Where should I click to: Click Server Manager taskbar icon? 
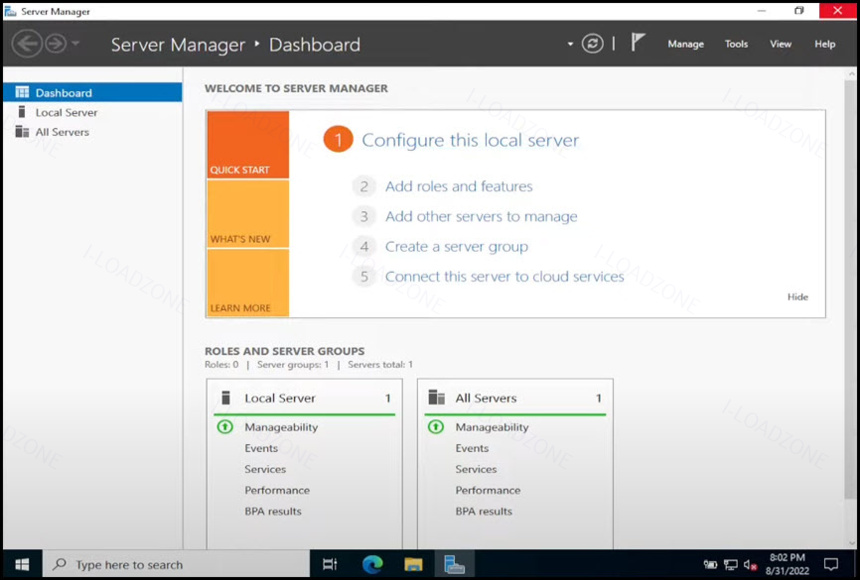point(454,564)
